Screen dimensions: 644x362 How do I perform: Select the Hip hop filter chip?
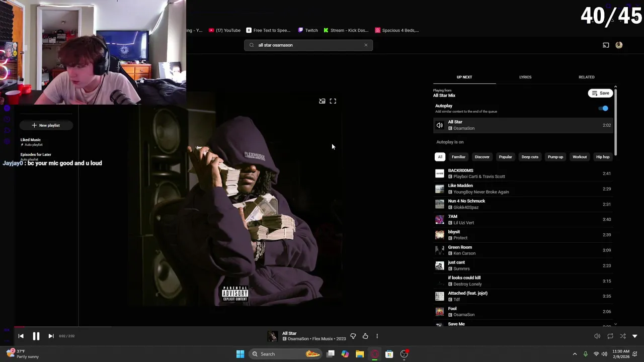(603, 157)
